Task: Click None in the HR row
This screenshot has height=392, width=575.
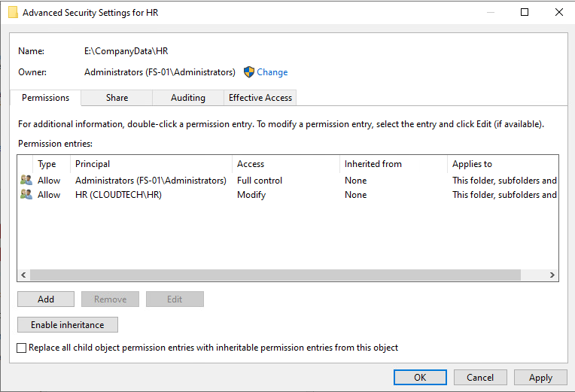Action: pos(356,195)
